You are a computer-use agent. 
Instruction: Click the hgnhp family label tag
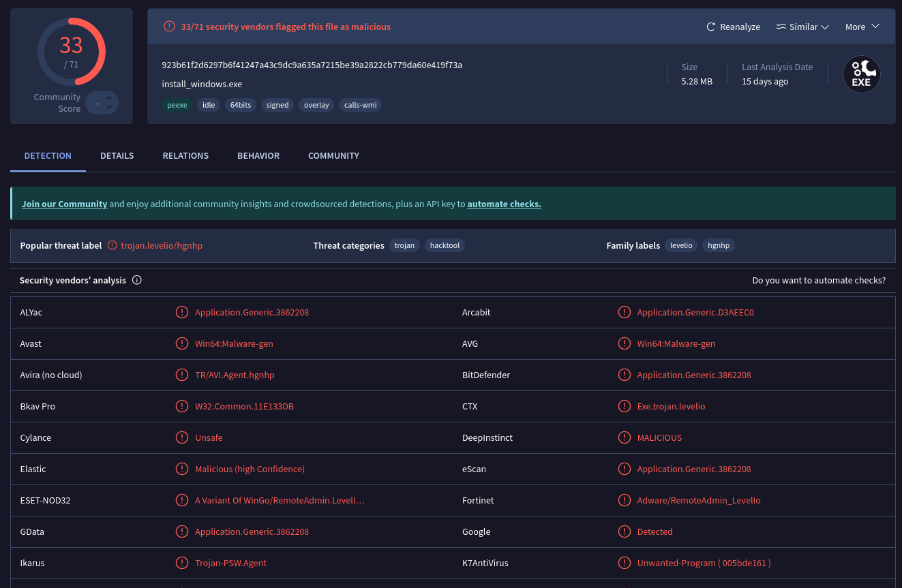click(x=719, y=245)
